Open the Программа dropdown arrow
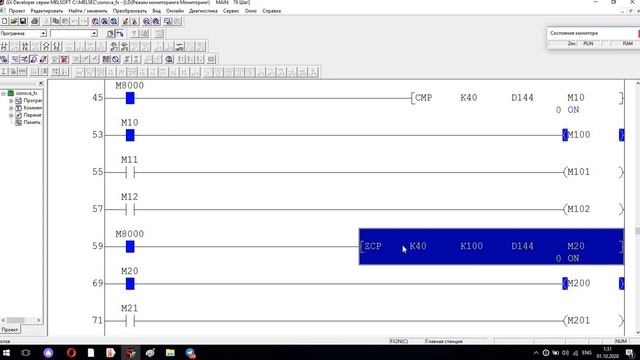Viewport: 640px width, 360px height. tap(43, 33)
